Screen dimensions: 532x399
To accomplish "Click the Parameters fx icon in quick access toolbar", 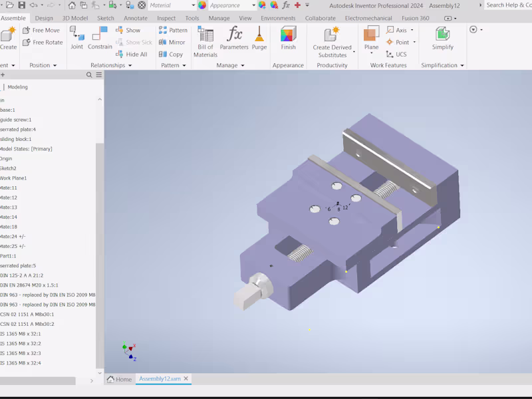I will coord(286,5).
